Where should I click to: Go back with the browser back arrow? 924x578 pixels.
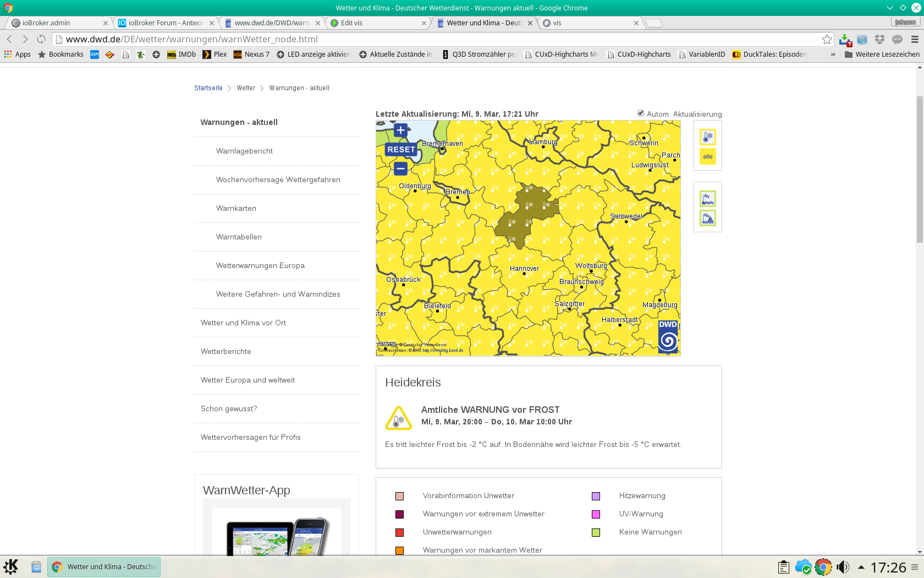9,39
